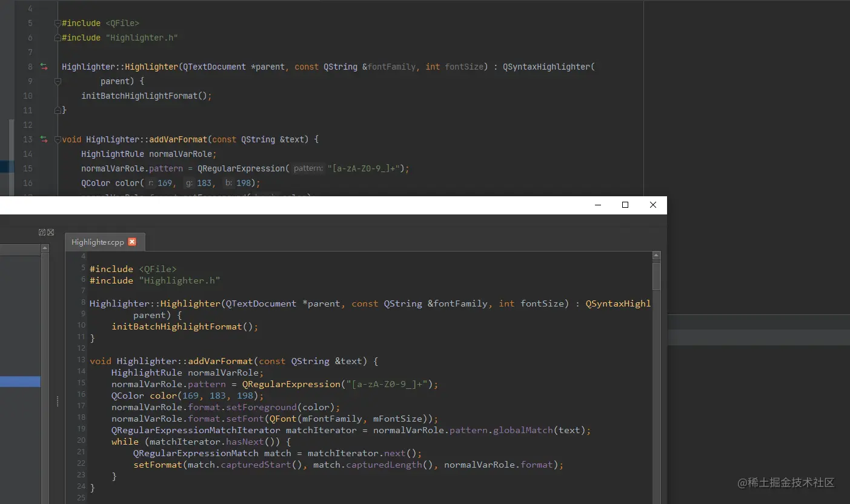850x504 pixels.
Task: Float the left dock panel using its float icon
Action: (x=42, y=232)
